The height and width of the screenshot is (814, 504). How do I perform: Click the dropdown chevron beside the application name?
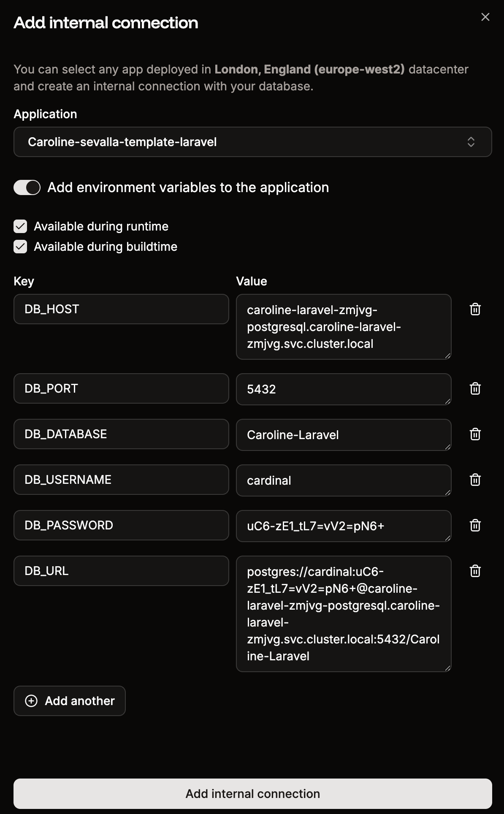tap(472, 142)
